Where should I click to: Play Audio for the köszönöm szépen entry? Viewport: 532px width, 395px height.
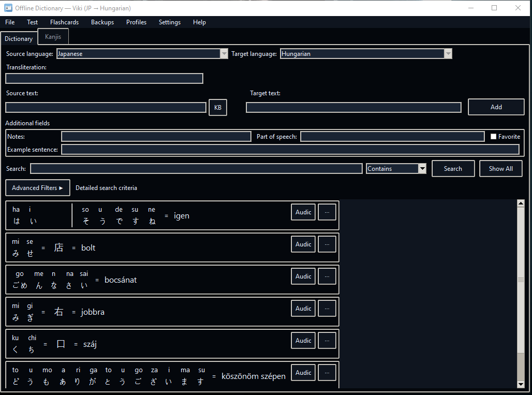tap(303, 373)
